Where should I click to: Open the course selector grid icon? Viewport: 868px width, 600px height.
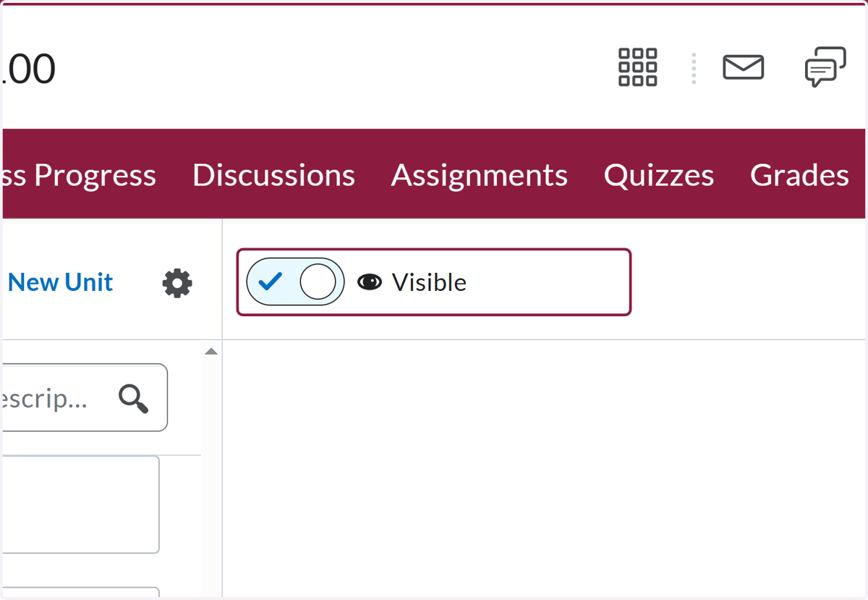(x=637, y=67)
